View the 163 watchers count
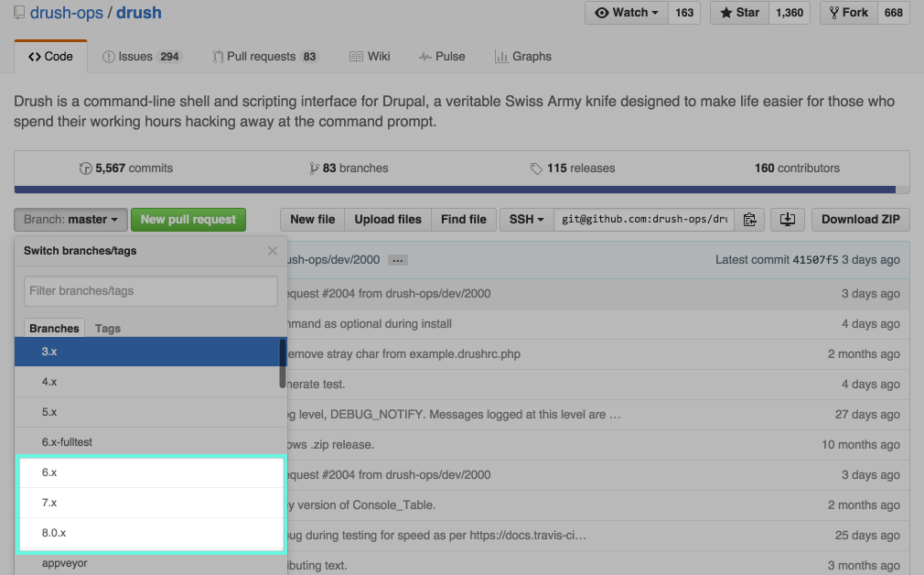Viewport: 924px width, 575px height. click(x=684, y=13)
